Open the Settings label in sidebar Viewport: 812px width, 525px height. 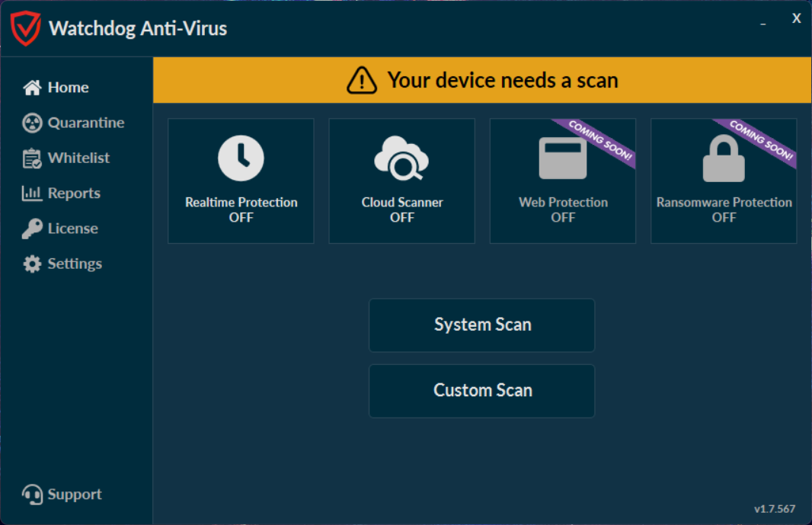(x=75, y=264)
